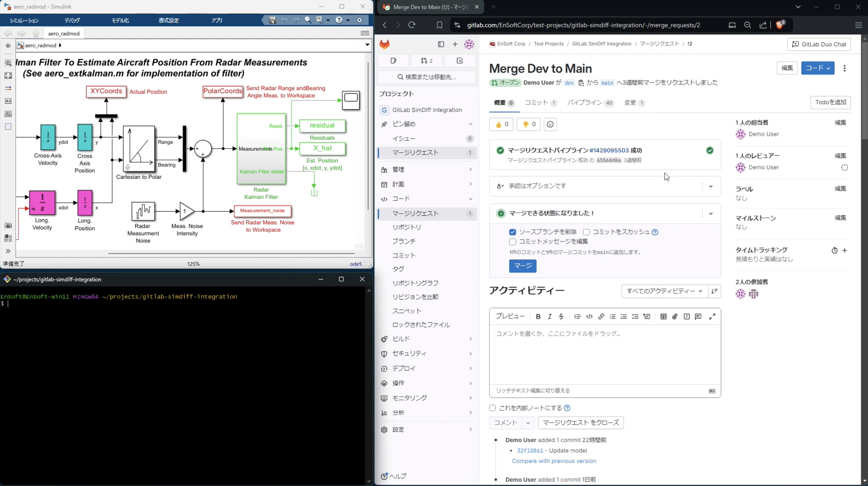Expand the ビルド sidebar section
This screenshot has height=486, width=868.
(x=427, y=339)
